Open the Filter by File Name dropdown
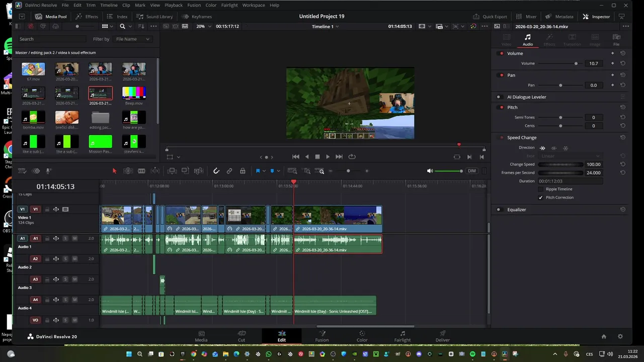 pyautogui.click(x=132, y=39)
